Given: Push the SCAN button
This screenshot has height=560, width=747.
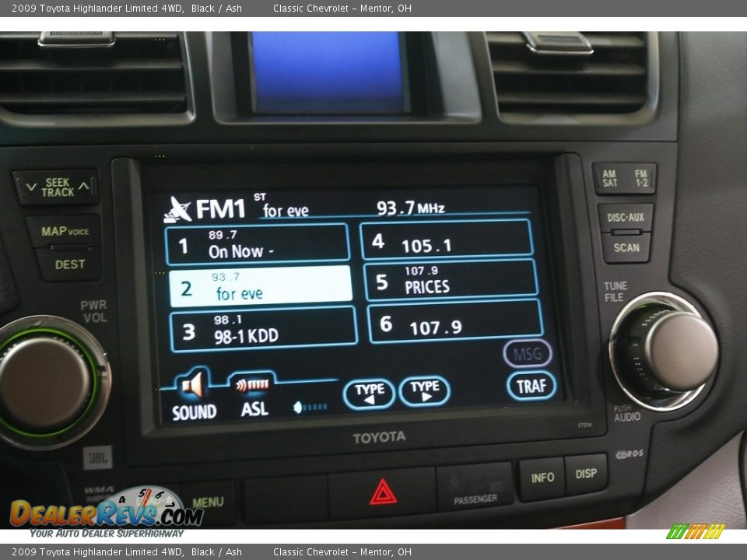Looking at the screenshot, I should [626, 247].
